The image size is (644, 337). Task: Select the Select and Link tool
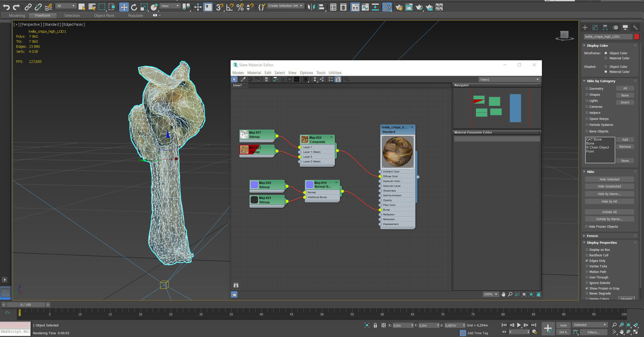pyautogui.click(x=28, y=7)
